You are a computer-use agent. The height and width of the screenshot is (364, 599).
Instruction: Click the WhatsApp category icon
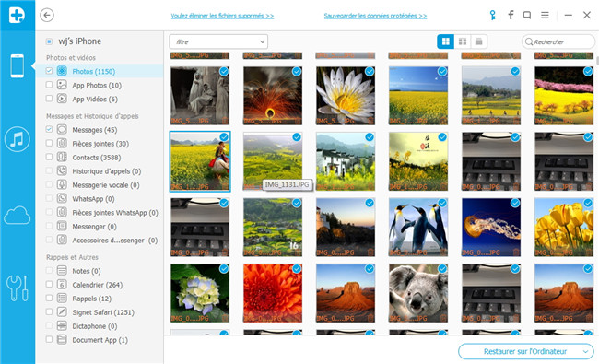(62, 198)
